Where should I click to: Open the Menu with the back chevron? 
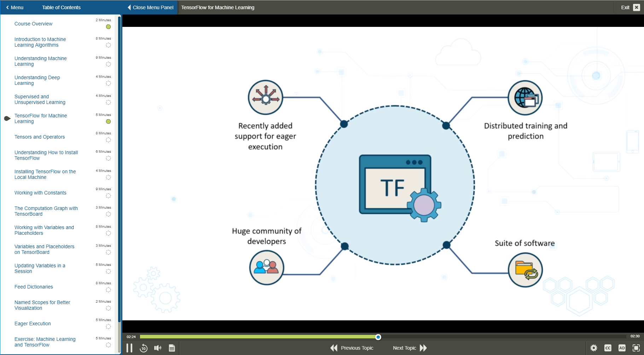pos(15,7)
